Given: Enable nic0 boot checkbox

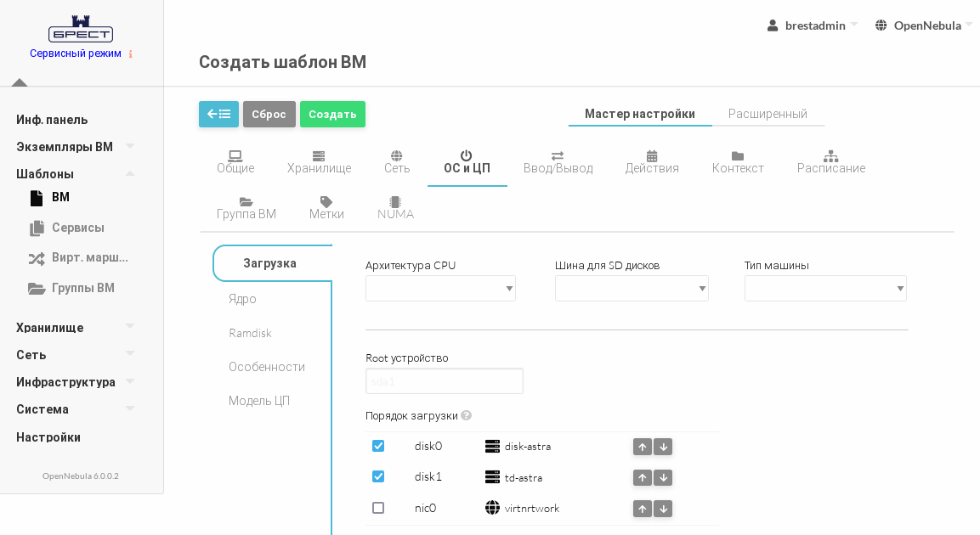Looking at the screenshot, I should 378,508.
